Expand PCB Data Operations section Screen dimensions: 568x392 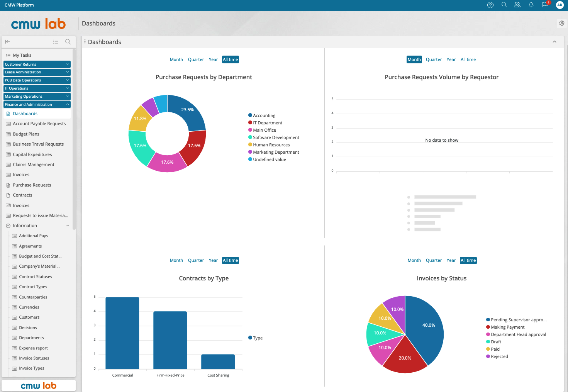(37, 80)
